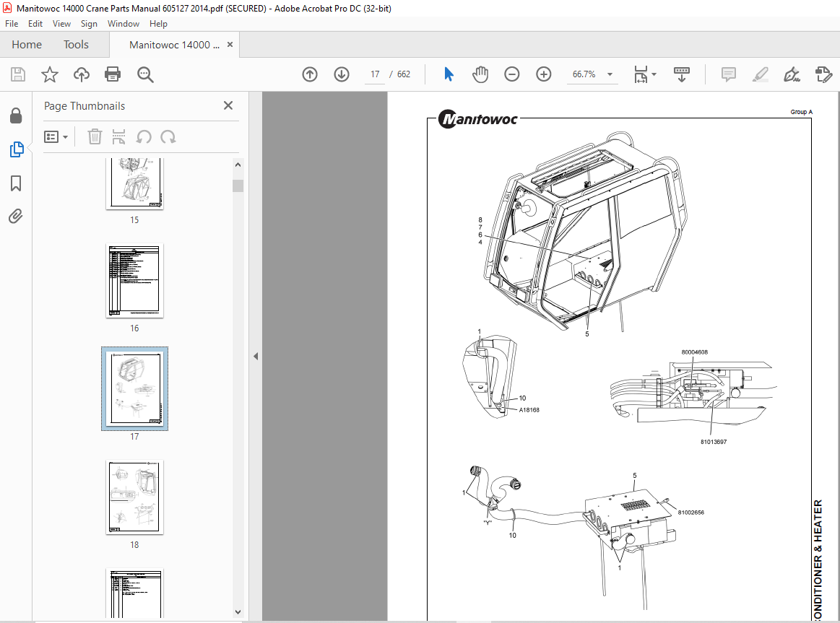
Task: Open the Edit menu
Action: (x=35, y=24)
